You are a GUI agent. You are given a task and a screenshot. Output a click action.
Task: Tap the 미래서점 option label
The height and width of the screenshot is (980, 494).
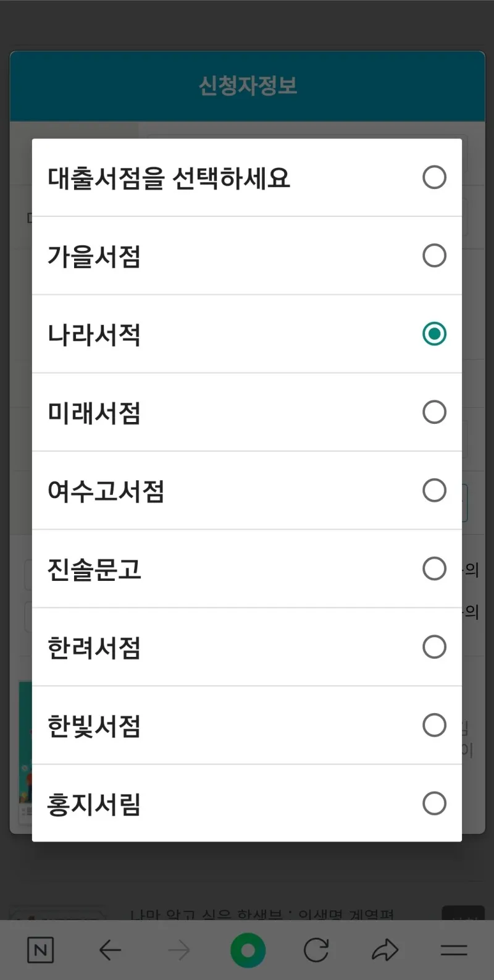[x=94, y=413]
